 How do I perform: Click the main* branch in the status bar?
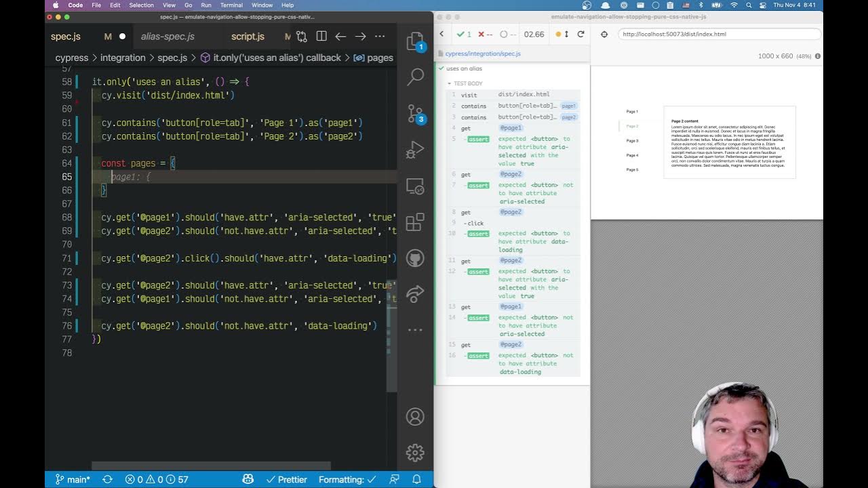click(x=73, y=479)
